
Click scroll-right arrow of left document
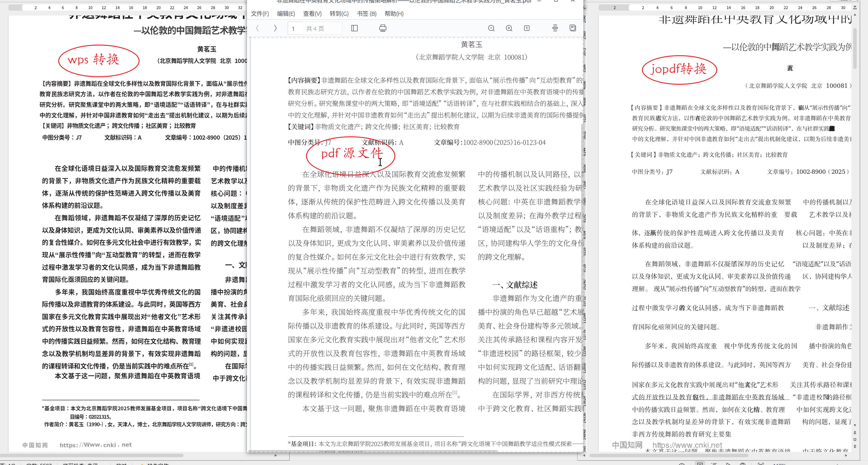275,455
